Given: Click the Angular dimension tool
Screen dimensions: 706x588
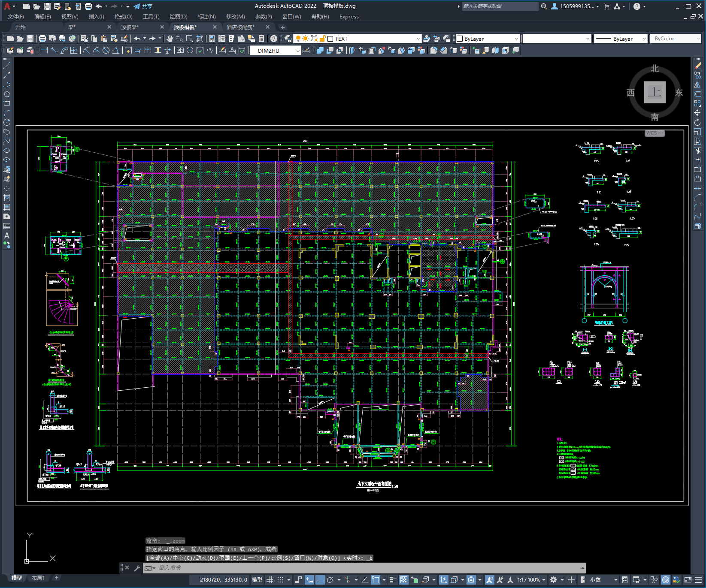Looking at the screenshot, I should click(116, 50).
